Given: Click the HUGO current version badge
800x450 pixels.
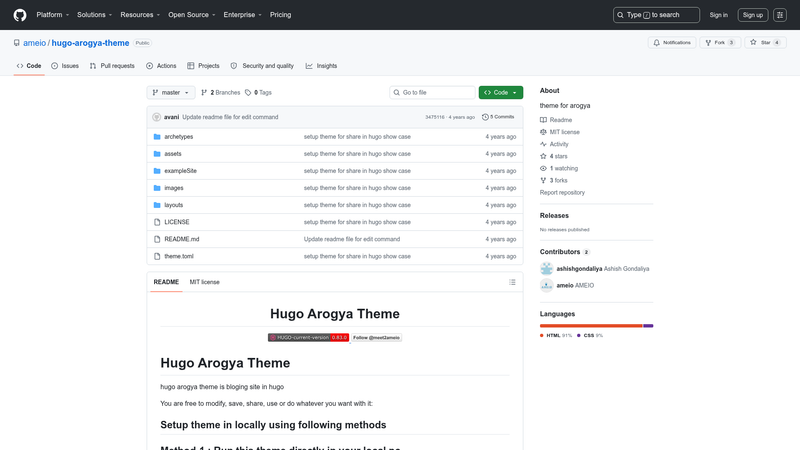Looking at the screenshot, I should tap(309, 337).
